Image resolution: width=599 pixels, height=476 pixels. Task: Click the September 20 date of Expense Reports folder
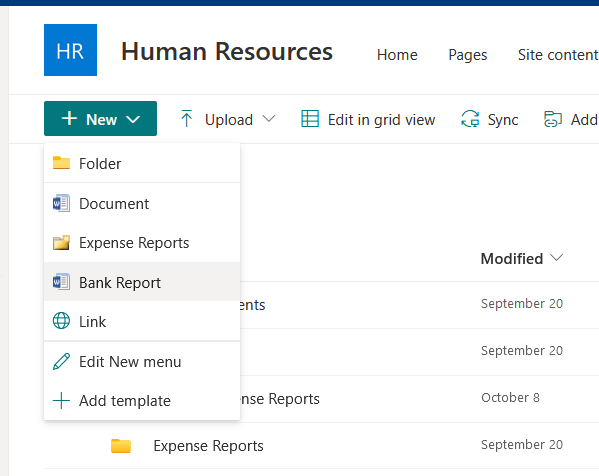click(x=521, y=445)
